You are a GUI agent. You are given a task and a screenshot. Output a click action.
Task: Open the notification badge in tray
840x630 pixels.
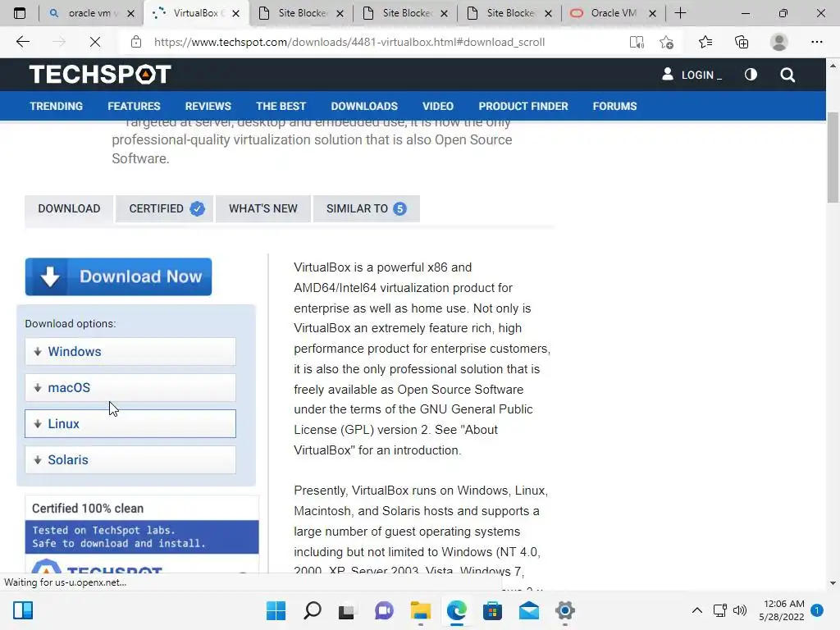(x=816, y=610)
